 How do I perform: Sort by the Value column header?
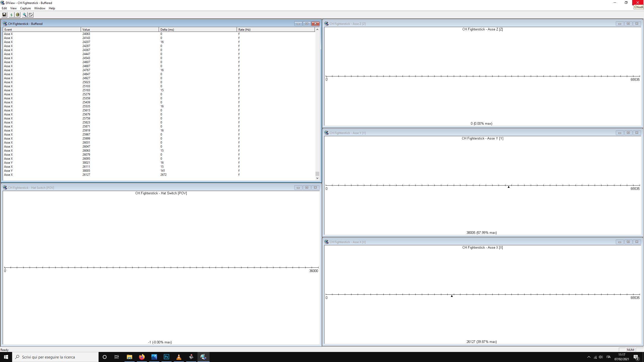(x=120, y=30)
